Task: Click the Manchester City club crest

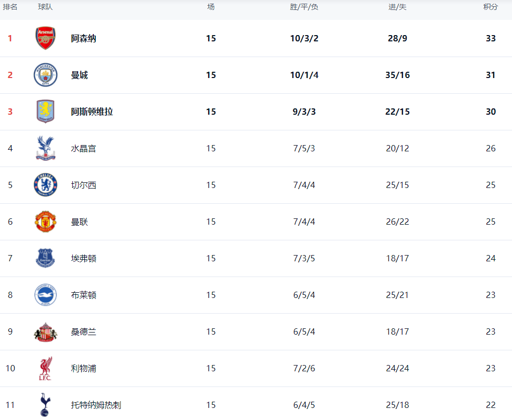Action: 46,75
